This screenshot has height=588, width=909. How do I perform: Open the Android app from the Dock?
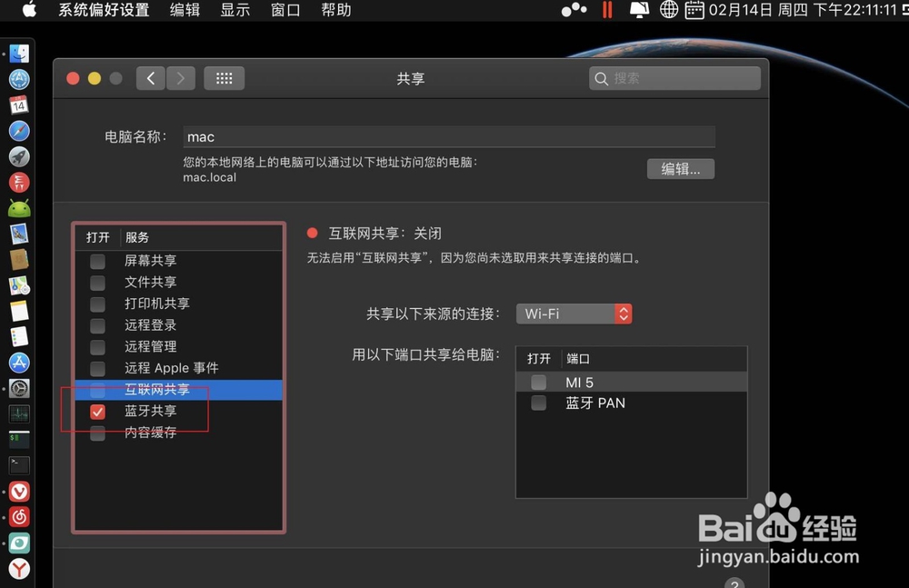19,208
